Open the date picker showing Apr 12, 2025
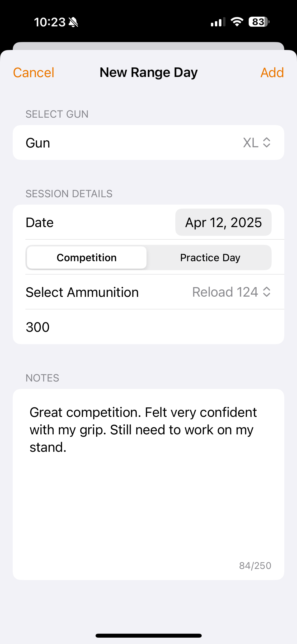 pos(223,222)
